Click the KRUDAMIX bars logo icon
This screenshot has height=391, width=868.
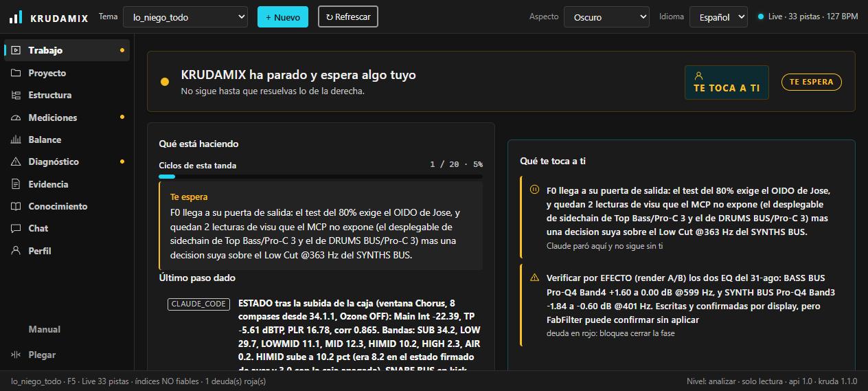pyautogui.click(x=16, y=17)
